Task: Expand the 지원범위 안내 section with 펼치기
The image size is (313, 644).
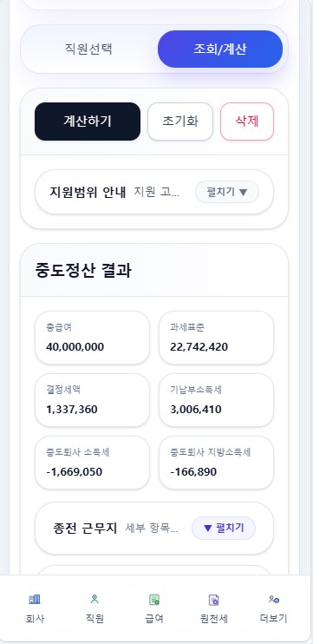Action: pyautogui.click(x=227, y=192)
